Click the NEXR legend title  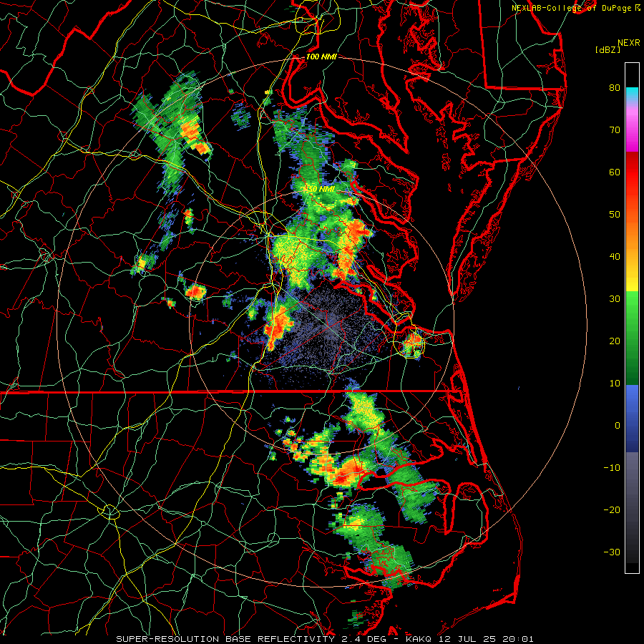pos(629,43)
